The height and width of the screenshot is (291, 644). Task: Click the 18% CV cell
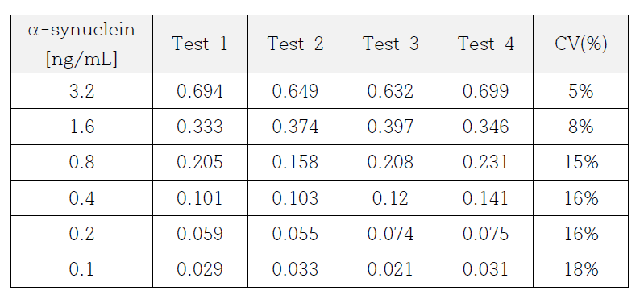pos(581,269)
